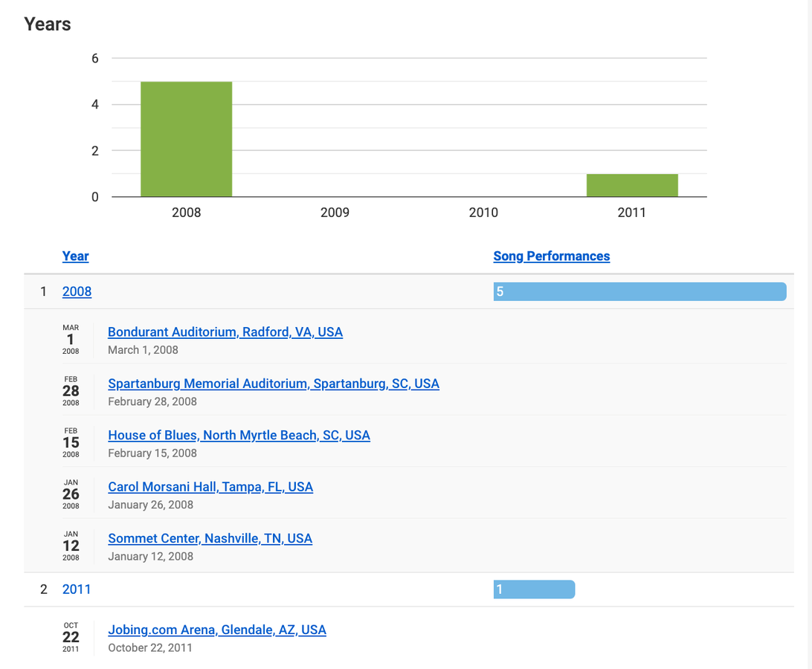Image resolution: width=812 pixels, height=669 pixels.
Task: Open Spartanburg Memorial Auditorium concert link
Action: pos(273,384)
